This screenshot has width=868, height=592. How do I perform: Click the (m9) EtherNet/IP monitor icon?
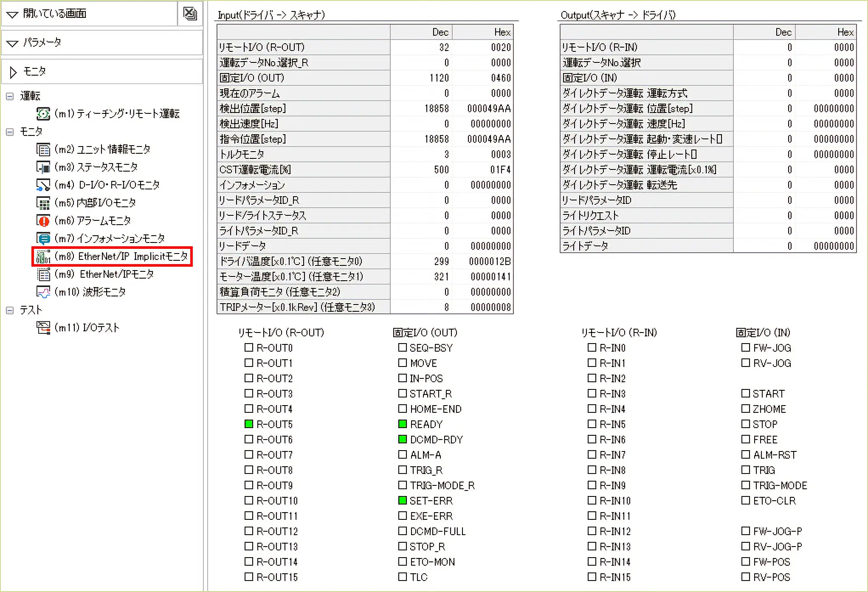(x=43, y=274)
